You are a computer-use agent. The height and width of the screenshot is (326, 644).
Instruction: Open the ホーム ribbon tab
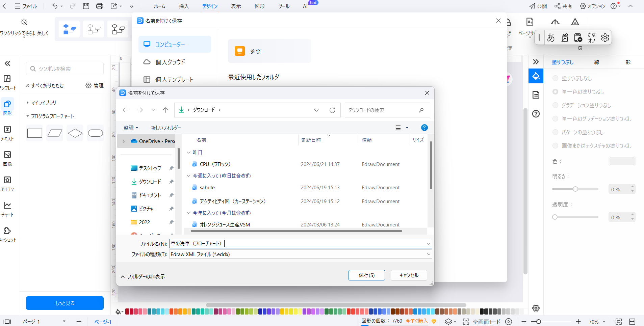coord(160,6)
